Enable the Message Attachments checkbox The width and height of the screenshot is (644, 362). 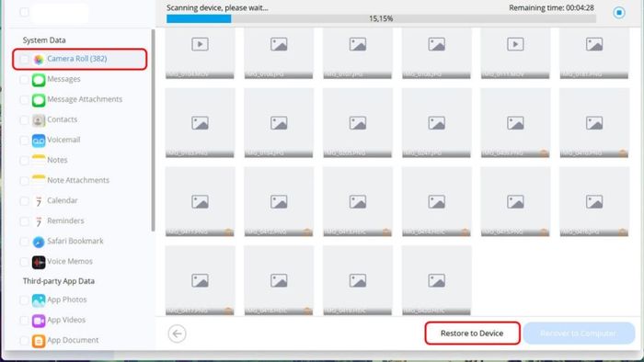24,100
